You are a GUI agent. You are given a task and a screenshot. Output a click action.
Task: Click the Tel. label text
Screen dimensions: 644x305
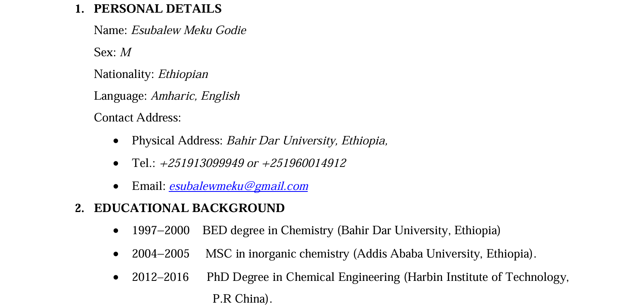[143, 163]
